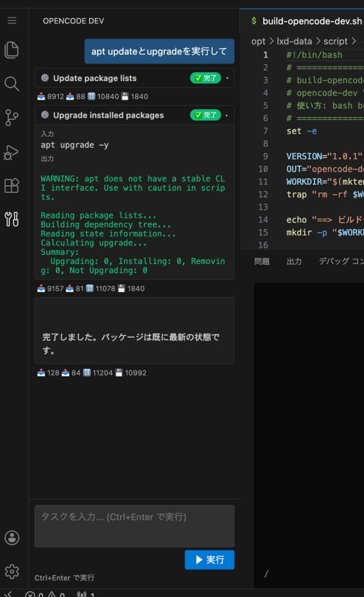This screenshot has height=597, width=364.
Task: Select the build-opencode-dev.sh editor tab
Action: (306, 21)
